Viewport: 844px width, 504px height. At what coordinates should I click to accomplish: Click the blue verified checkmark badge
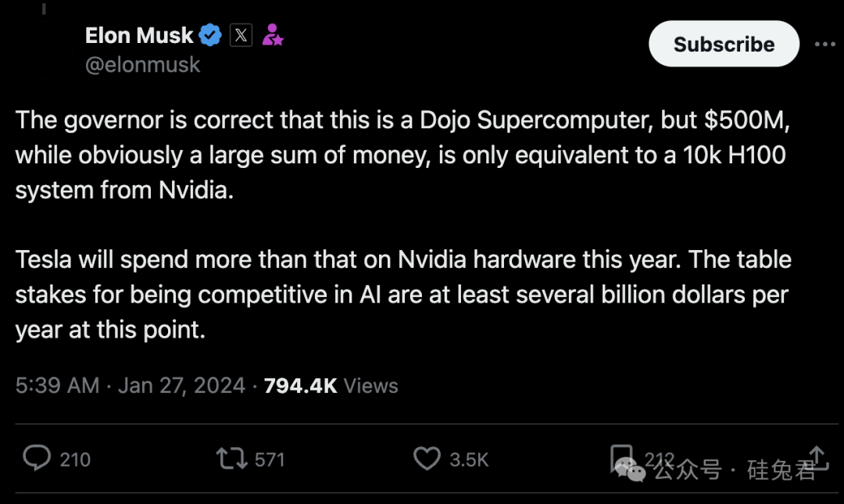(x=210, y=36)
